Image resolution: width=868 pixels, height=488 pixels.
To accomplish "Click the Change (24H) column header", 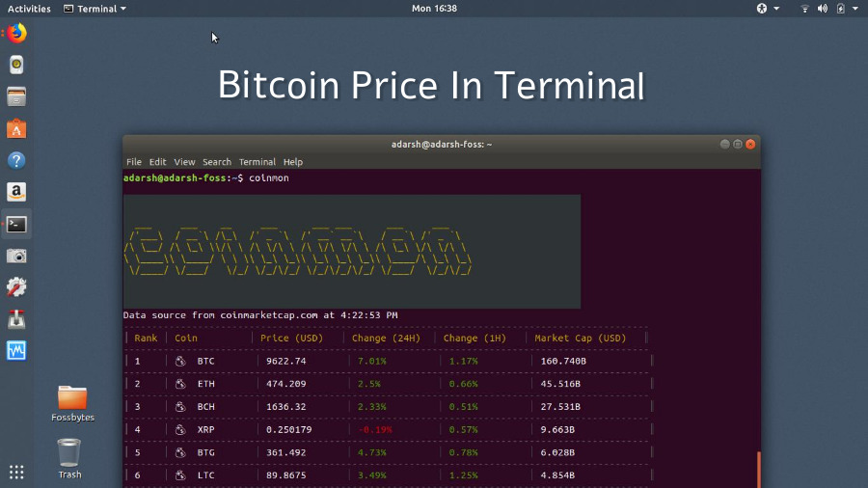I will coord(386,339).
